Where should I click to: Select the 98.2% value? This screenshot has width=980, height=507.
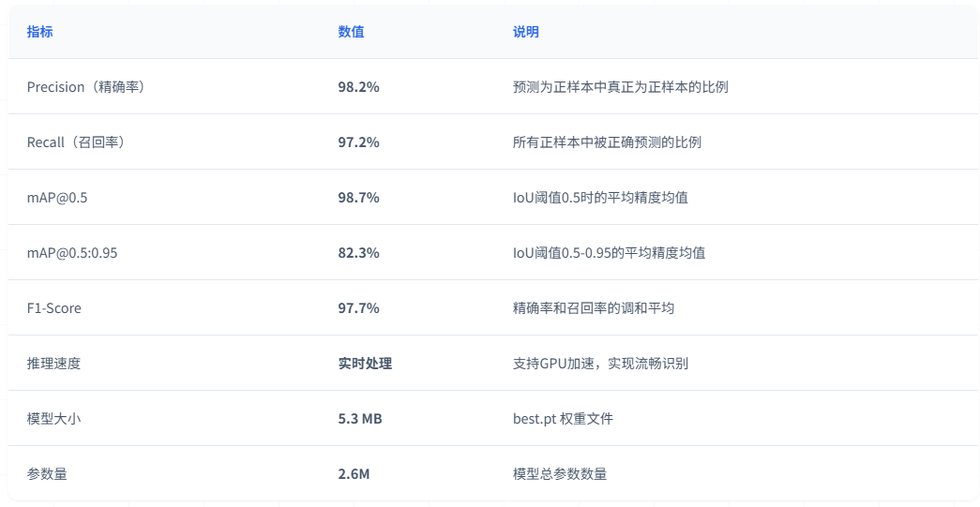click(359, 87)
